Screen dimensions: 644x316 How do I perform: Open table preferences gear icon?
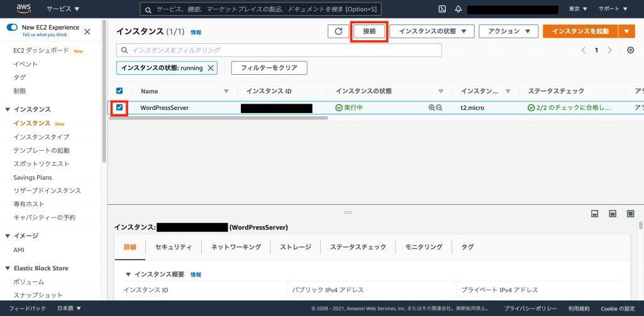click(630, 50)
